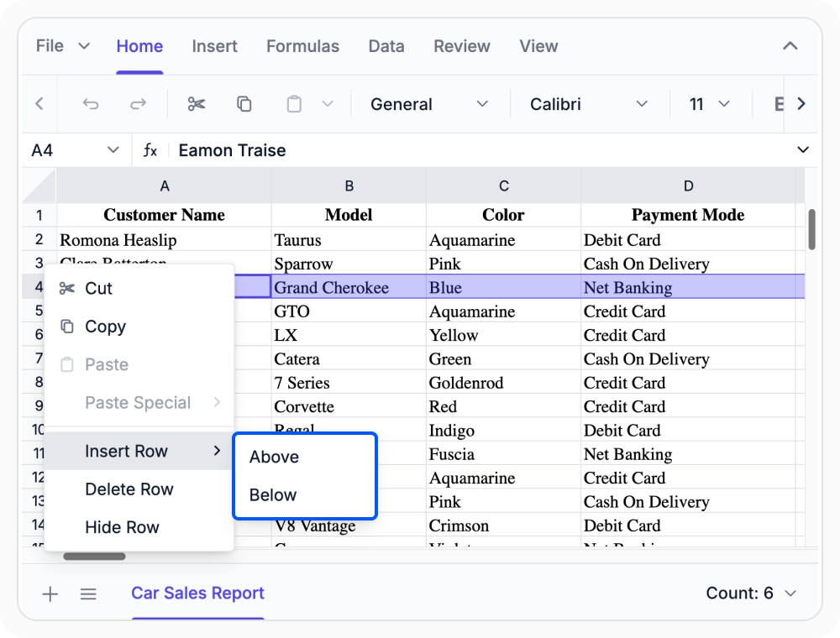Click the vertical scrollbar thumb
Viewport: 840px width, 638px height.
coord(811,229)
